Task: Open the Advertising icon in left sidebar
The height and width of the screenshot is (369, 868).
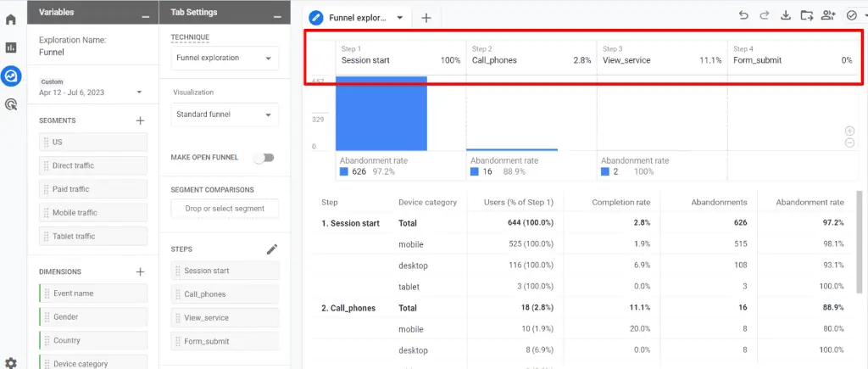Action: click(11, 104)
